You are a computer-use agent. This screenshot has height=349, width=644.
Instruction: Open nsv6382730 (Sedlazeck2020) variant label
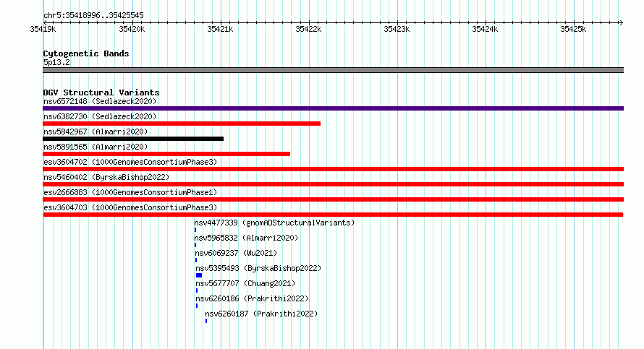click(x=100, y=116)
